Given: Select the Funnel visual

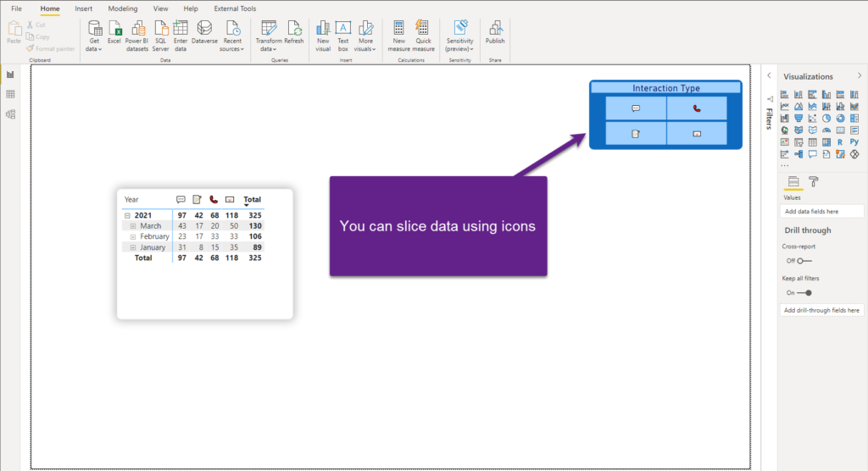Looking at the screenshot, I should point(798,119).
